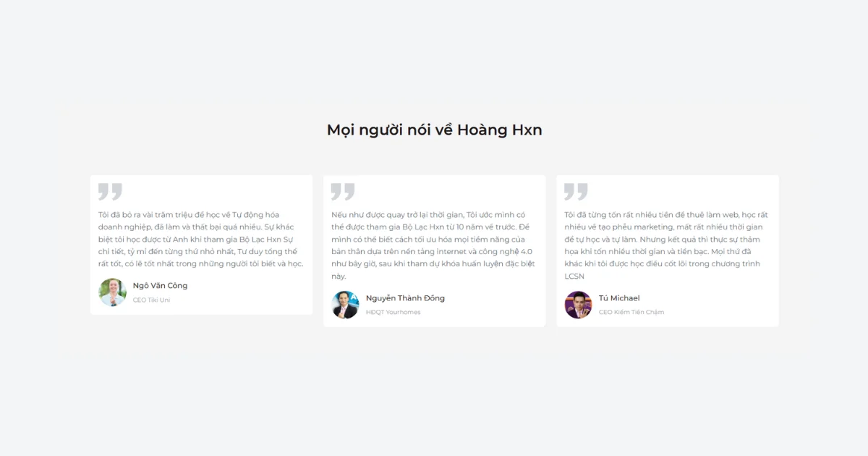The width and height of the screenshot is (868, 456).
Task: Click testimonial text starting 'Nếu như được quay trở lại'
Action: coord(433,245)
